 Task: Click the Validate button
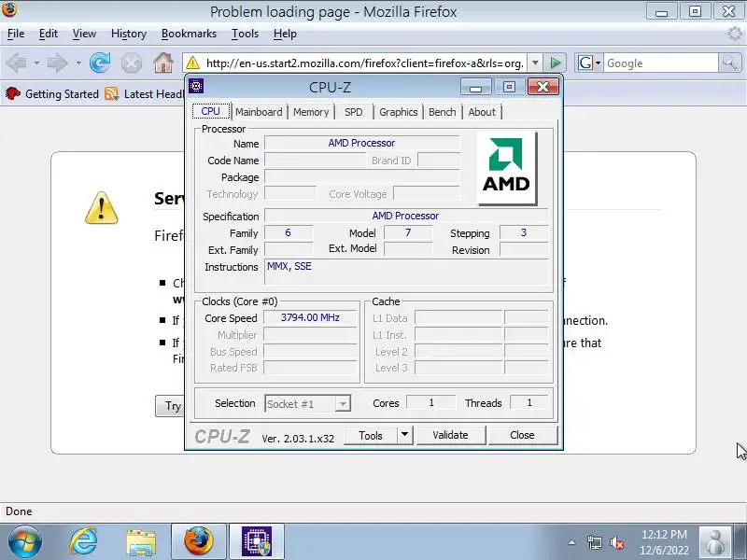click(450, 435)
